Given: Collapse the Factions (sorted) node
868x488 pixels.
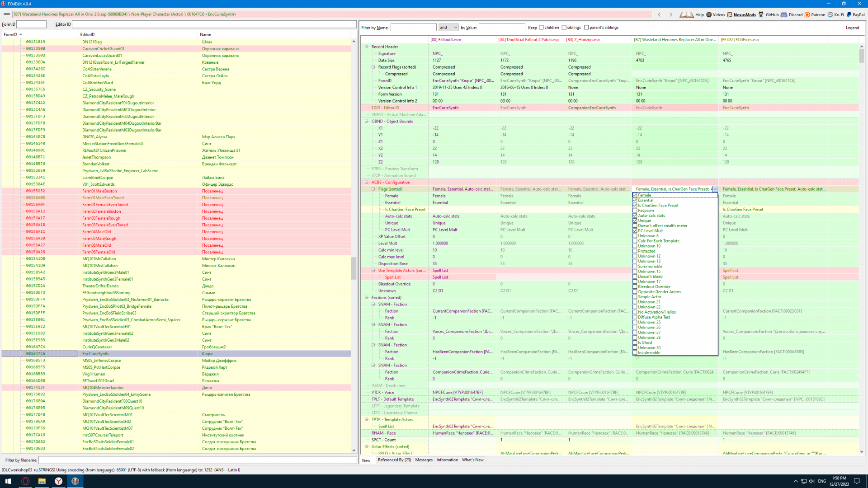Looking at the screenshot, I should (367, 298).
